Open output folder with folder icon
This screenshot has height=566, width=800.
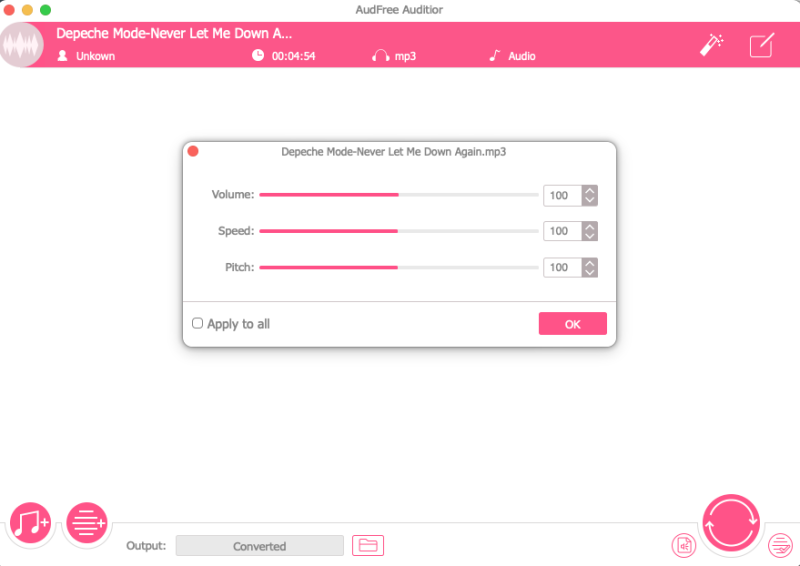(368, 546)
